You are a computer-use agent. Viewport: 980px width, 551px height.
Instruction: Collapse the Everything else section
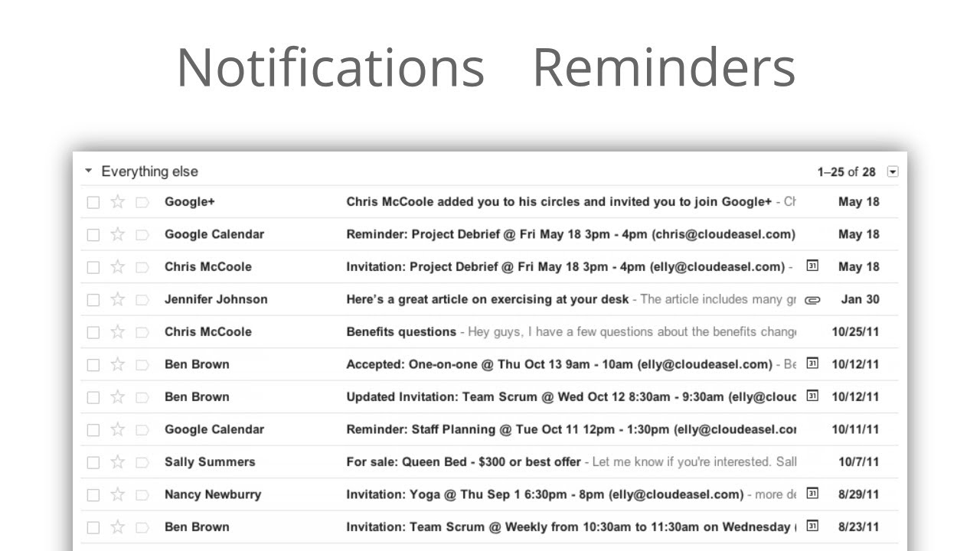(89, 171)
